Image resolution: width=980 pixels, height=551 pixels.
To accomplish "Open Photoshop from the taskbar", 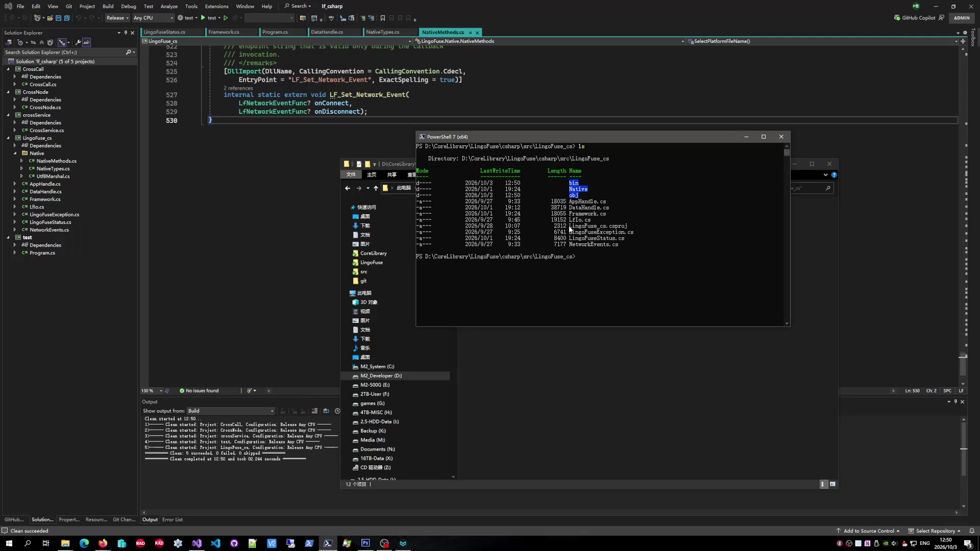I will [365, 543].
